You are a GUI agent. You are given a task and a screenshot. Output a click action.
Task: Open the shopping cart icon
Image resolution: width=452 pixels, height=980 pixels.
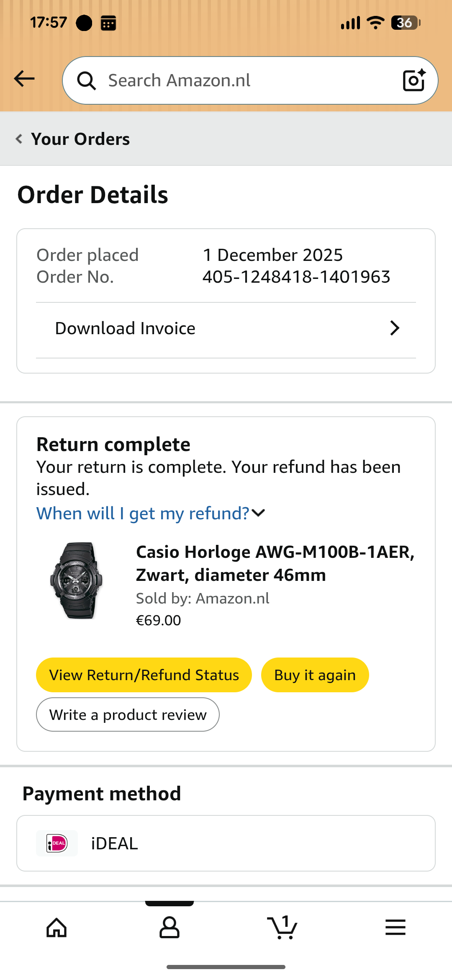click(282, 927)
